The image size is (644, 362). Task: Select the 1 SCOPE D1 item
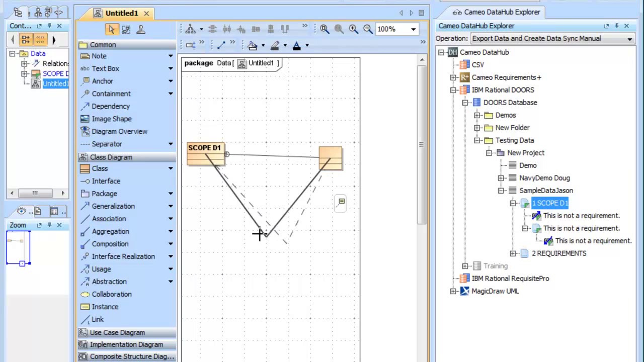[x=550, y=203]
